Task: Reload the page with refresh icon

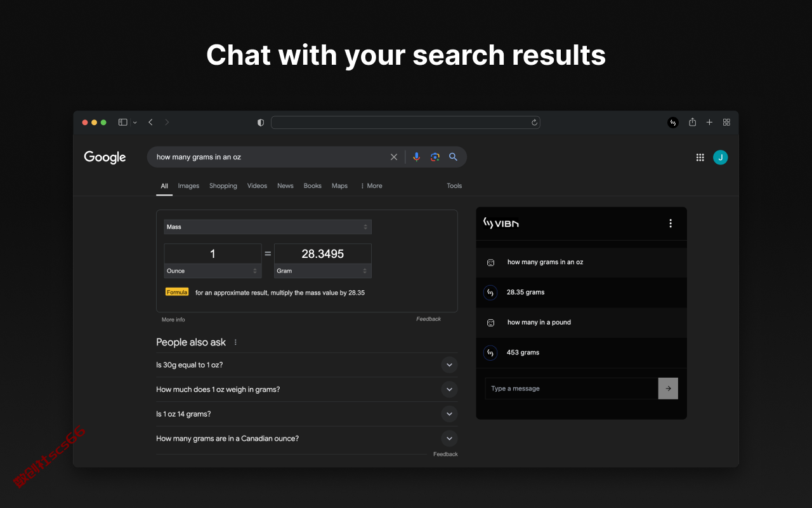Action: (535, 123)
